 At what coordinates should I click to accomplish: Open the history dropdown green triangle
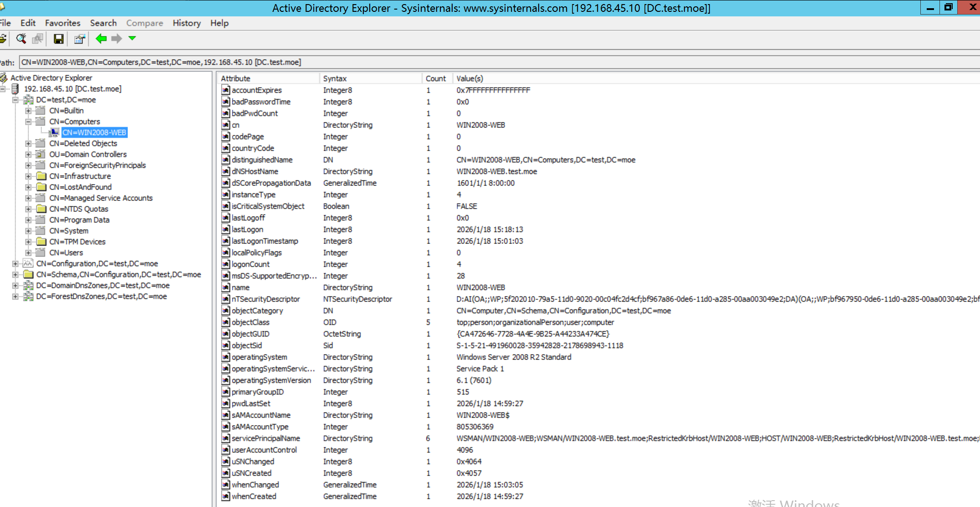(x=132, y=39)
